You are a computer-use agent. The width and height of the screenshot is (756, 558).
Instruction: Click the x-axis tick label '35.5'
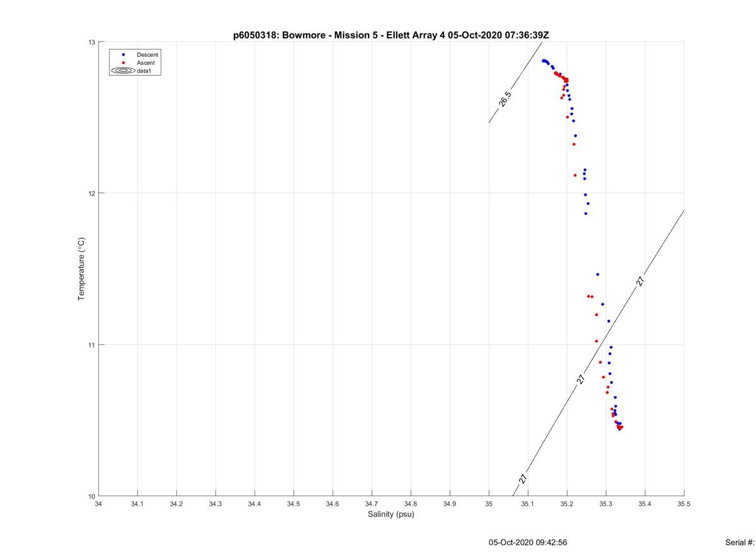684,504
